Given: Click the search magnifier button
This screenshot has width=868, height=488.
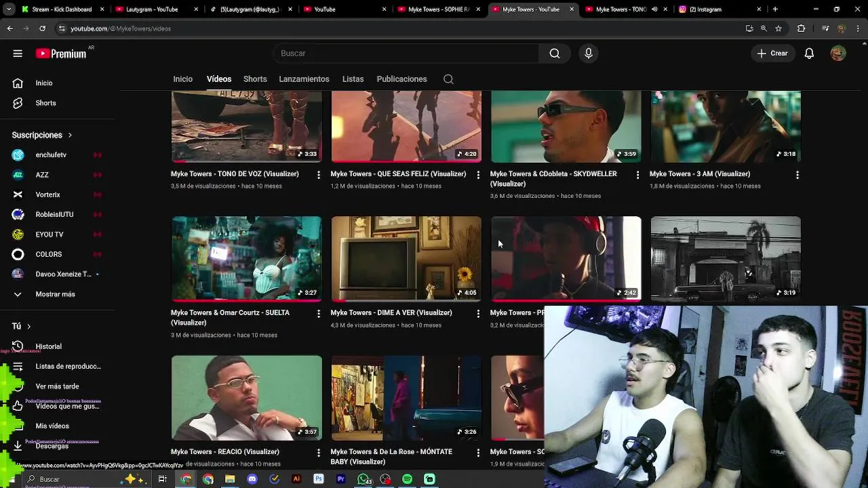Looking at the screenshot, I should pyautogui.click(x=555, y=54).
